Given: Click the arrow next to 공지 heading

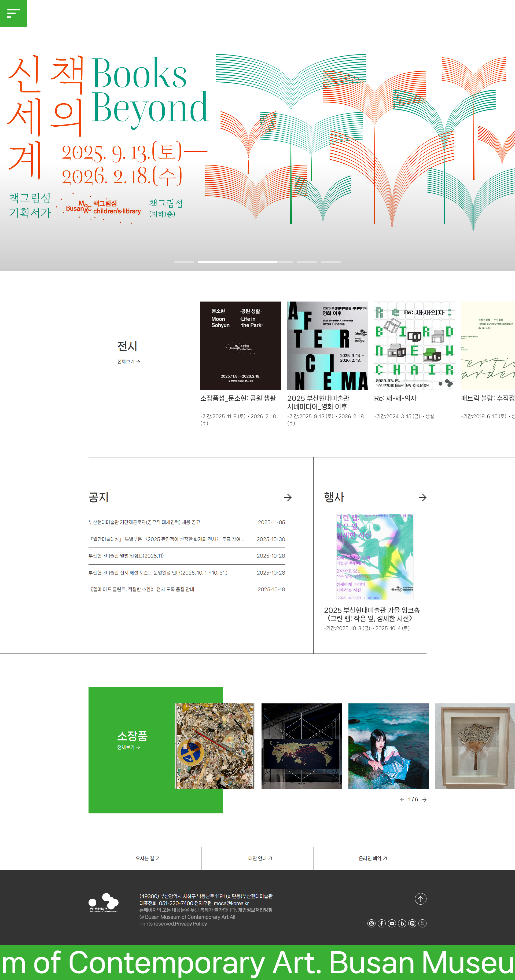Looking at the screenshot, I should tap(288, 497).
